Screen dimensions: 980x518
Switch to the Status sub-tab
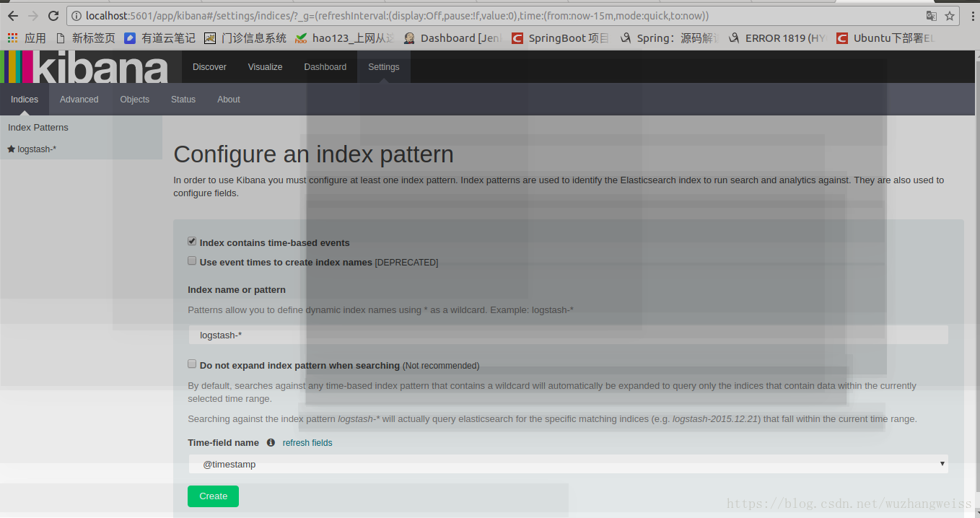183,99
